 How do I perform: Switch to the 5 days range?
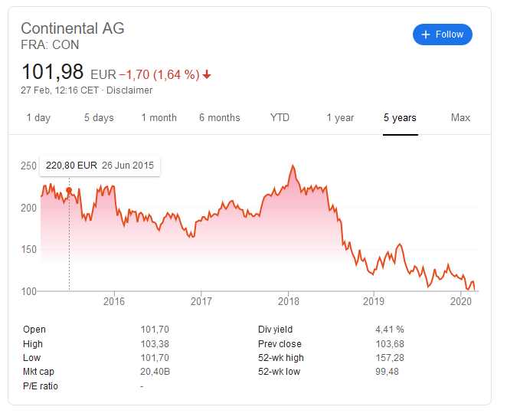coord(99,118)
